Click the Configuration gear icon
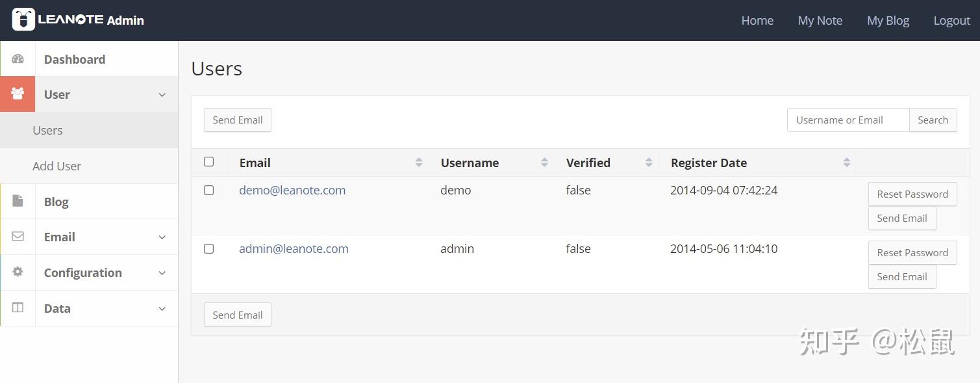980x383 pixels. tap(18, 272)
